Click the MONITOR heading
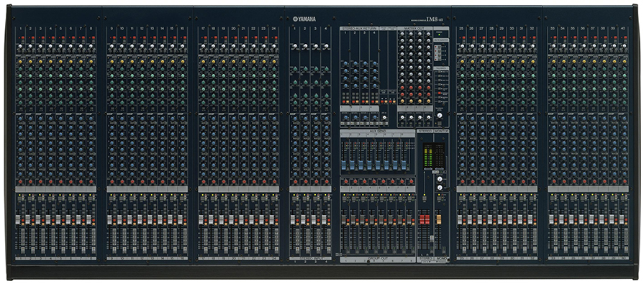Image resolution: width=644 pixels, height=284 pixels. [x=441, y=131]
